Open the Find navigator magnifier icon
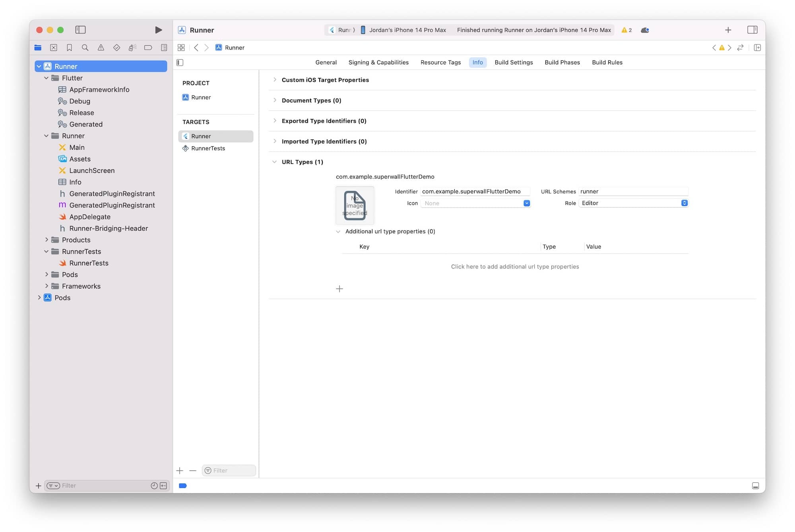The width and height of the screenshot is (795, 532). tap(85, 48)
